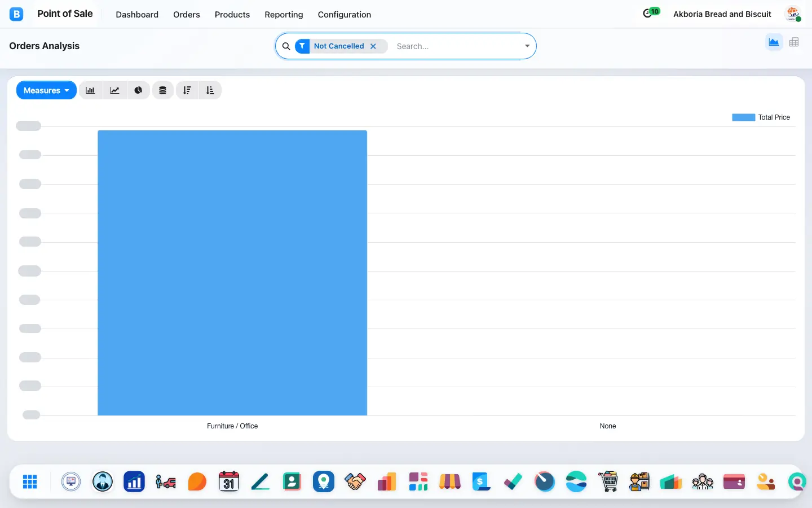Switch company Akboria Bread and Biscuit
This screenshot has height=508, width=812.
[722, 14]
